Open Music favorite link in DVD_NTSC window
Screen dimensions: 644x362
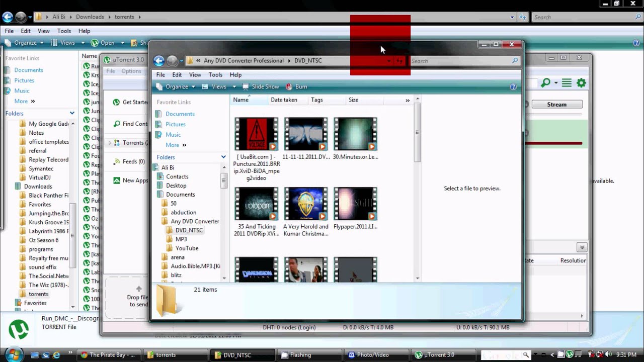(173, 135)
